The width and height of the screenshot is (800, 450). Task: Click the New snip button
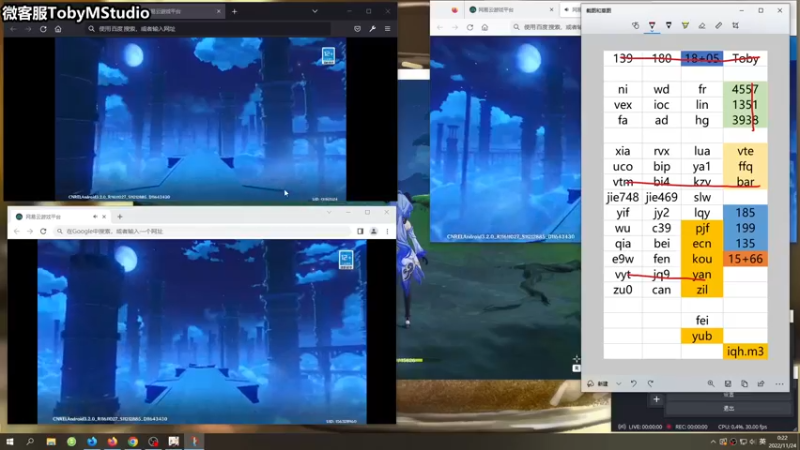click(x=598, y=384)
